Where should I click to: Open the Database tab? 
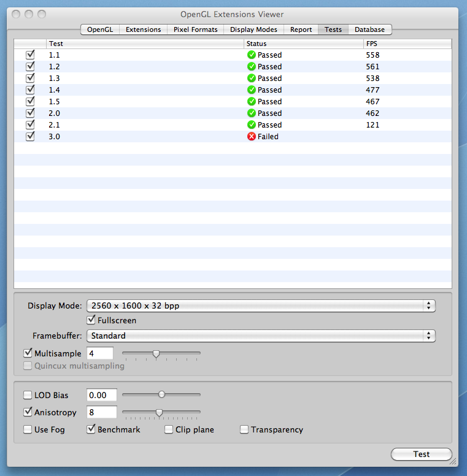pyautogui.click(x=369, y=29)
